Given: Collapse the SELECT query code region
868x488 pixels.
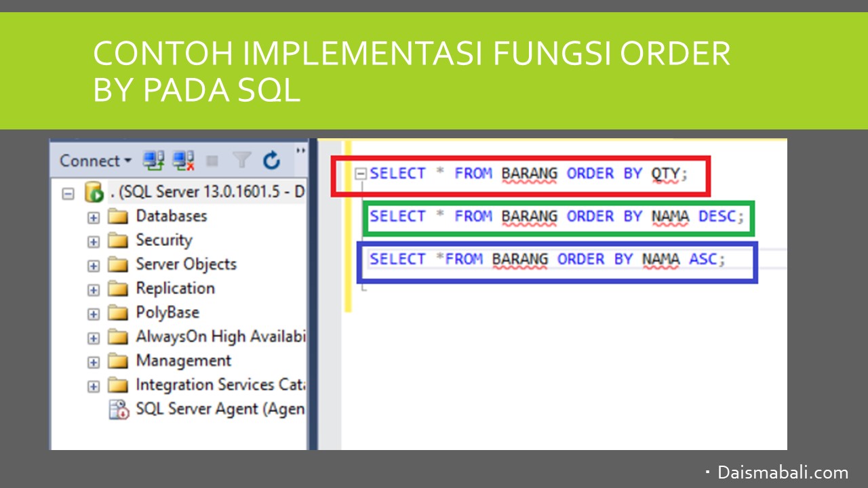Looking at the screenshot, I should 361,174.
